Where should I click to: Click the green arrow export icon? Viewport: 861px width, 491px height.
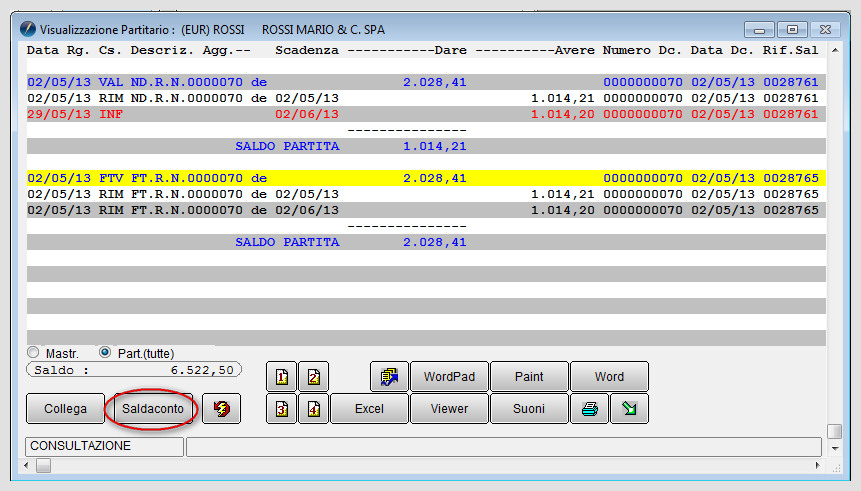pyautogui.click(x=629, y=409)
